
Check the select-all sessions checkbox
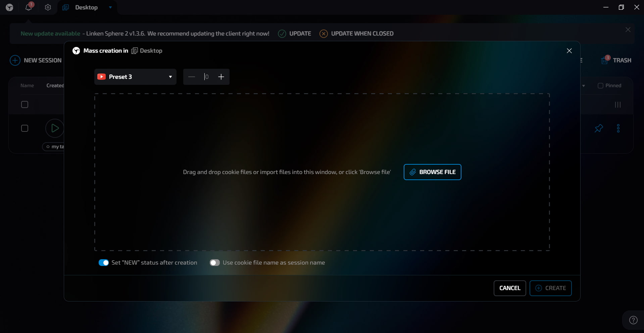[x=25, y=104]
